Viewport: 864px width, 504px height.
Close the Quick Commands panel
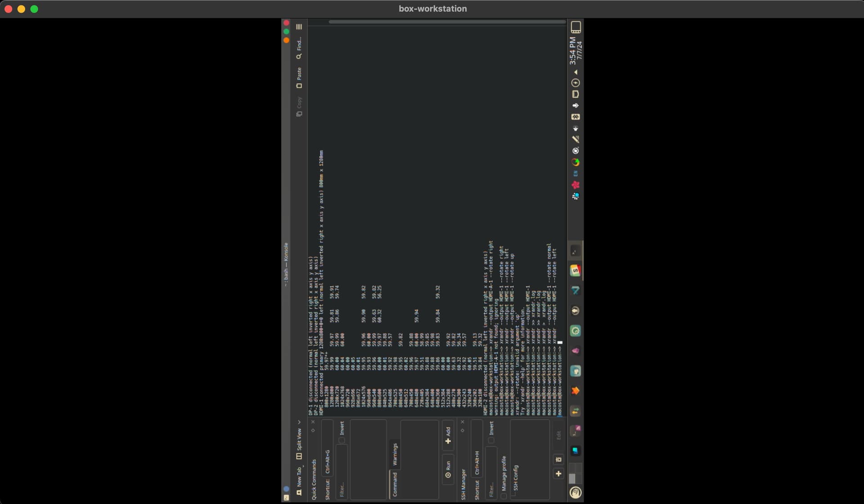coord(313,422)
